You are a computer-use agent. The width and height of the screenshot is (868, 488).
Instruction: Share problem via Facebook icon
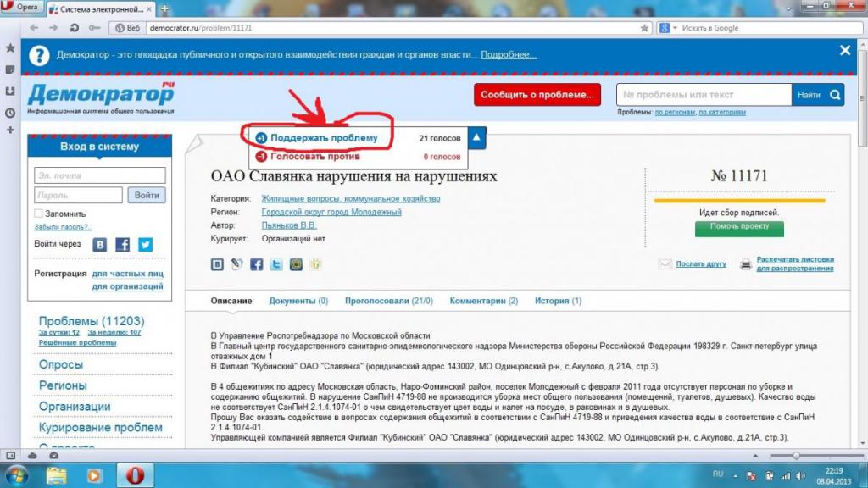[x=256, y=264]
